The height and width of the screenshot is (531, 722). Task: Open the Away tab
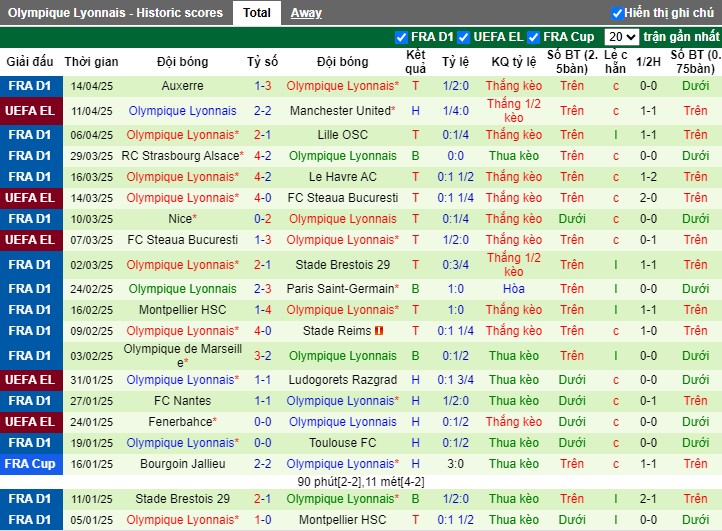tap(306, 13)
